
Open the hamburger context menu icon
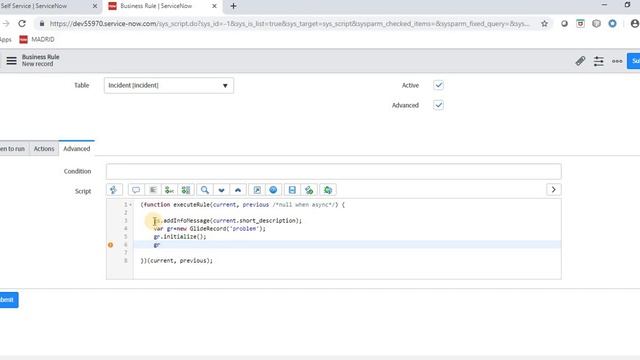point(11,61)
